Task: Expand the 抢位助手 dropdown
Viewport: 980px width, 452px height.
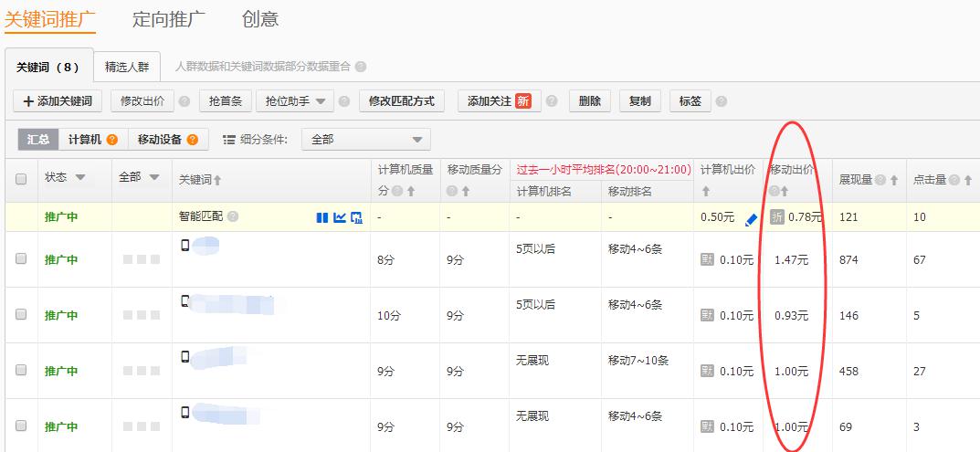Action: point(294,101)
